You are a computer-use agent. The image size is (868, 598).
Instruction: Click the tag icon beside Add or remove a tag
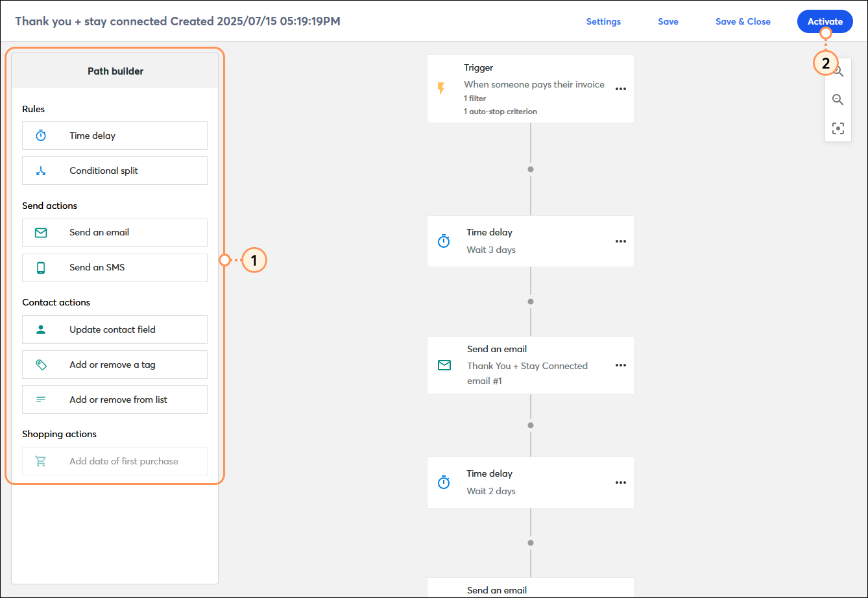[x=41, y=365]
